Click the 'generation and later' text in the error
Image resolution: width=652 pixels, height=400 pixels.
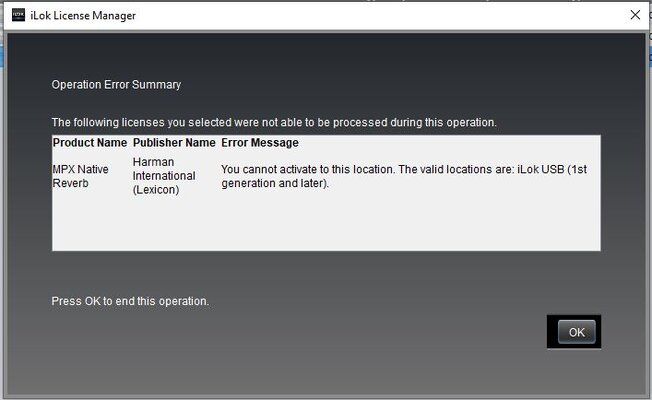[x=273, y=183]
